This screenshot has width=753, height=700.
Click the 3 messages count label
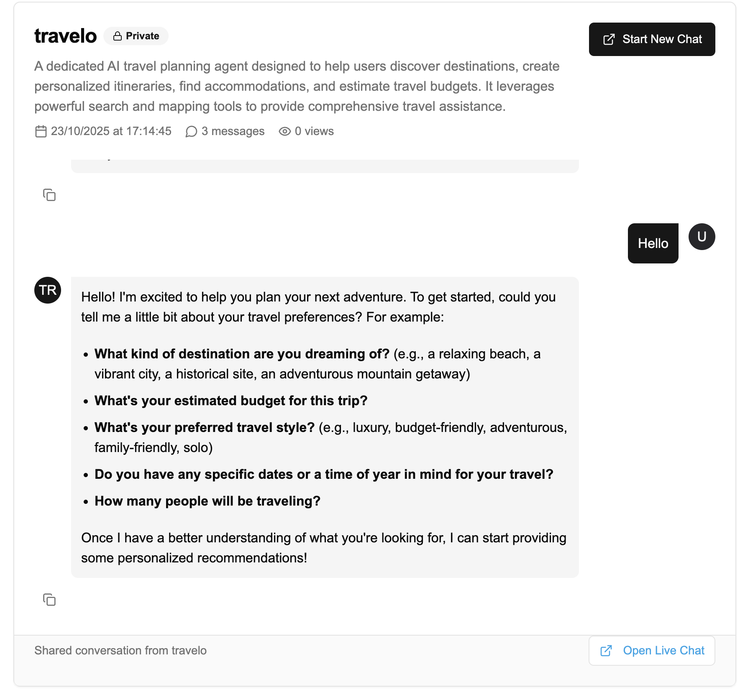(233, 131)
